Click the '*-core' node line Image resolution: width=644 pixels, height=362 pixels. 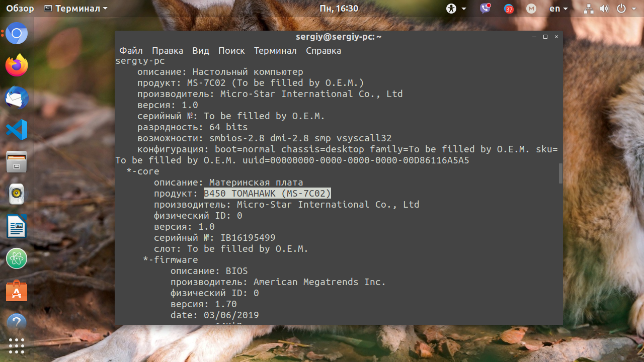click(143, 171)
